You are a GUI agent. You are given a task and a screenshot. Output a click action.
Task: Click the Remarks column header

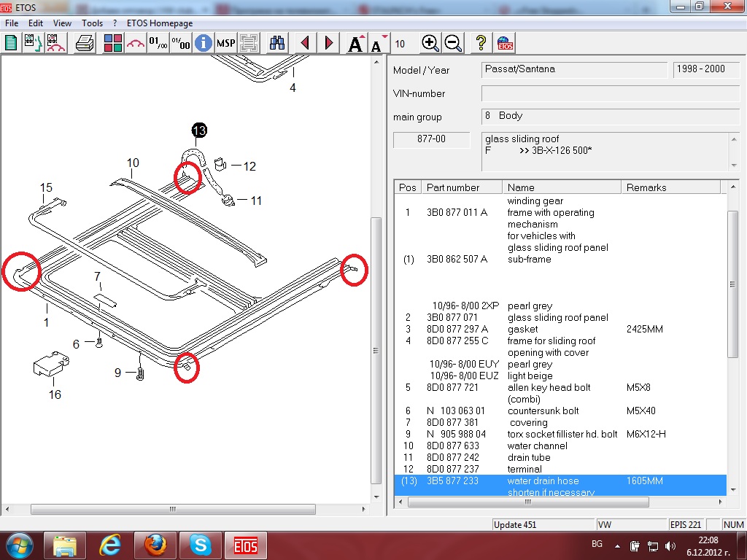point(646,187)
